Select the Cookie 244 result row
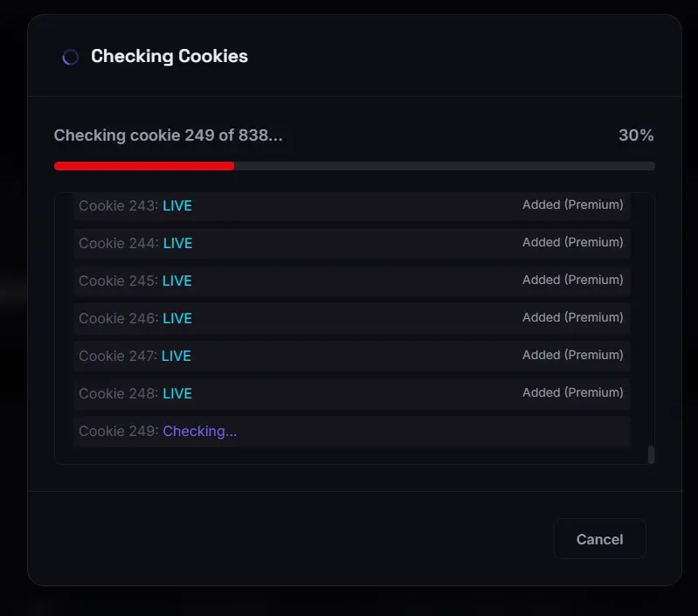This screenshot has width=698, height=616. click(x=352, y=243)
